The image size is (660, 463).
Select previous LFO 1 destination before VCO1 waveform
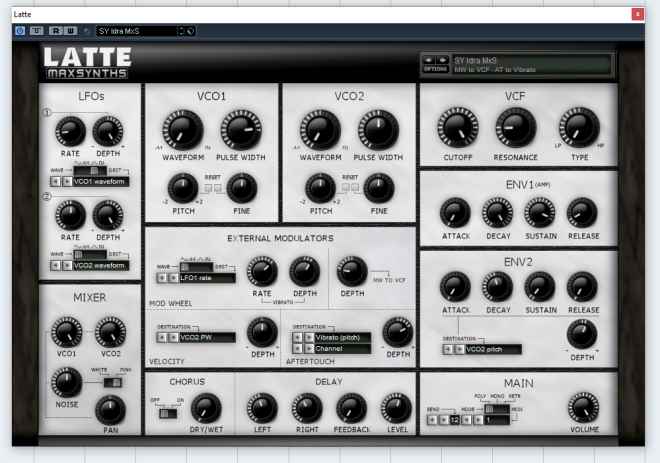56,181
